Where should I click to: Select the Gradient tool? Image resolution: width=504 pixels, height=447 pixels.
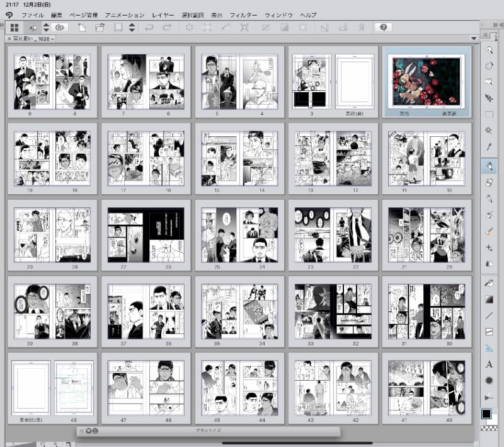coord(489,299)
